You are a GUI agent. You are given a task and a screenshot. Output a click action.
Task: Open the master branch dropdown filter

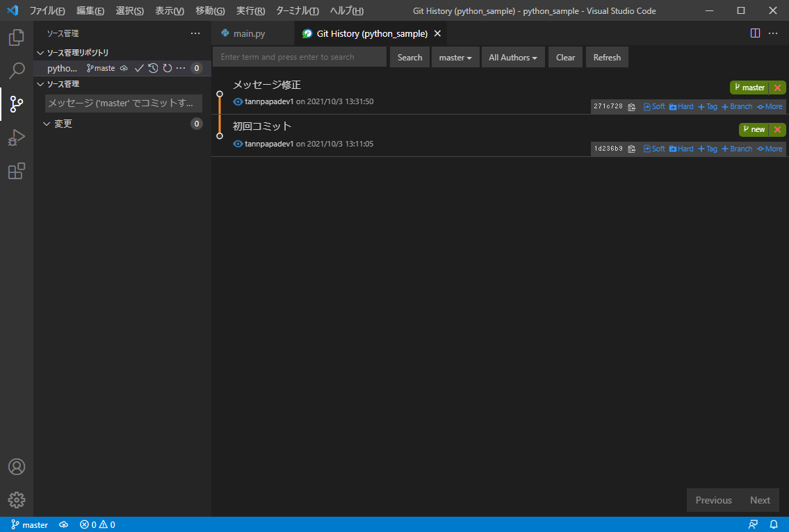click(x=455, y=58)
